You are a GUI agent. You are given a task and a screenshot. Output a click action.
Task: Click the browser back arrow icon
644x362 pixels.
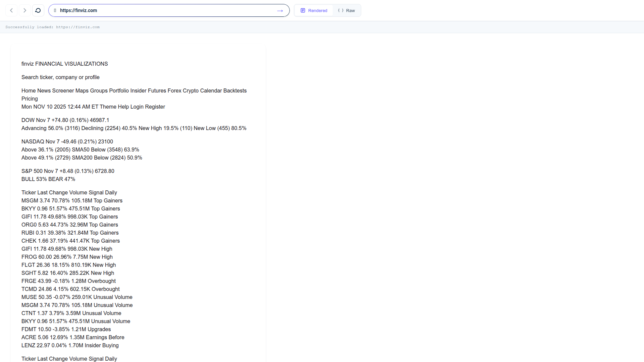coord(11,10)
